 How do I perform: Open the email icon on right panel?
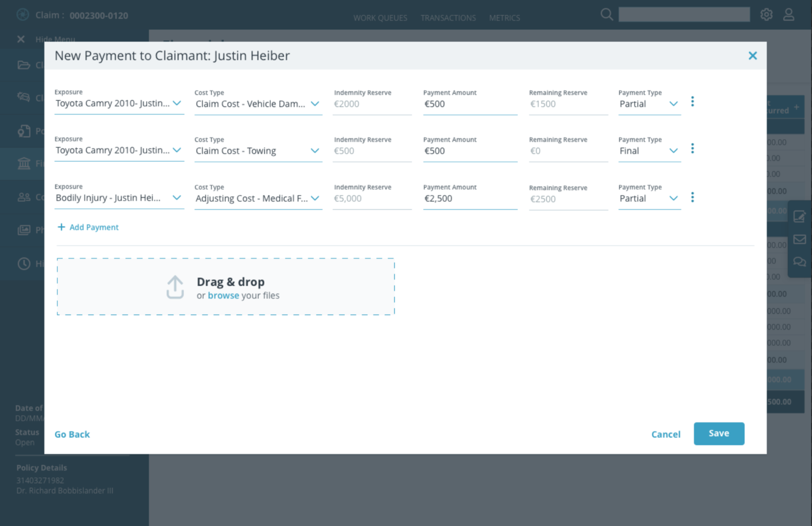pyautogui.click(x=800, y=239)
